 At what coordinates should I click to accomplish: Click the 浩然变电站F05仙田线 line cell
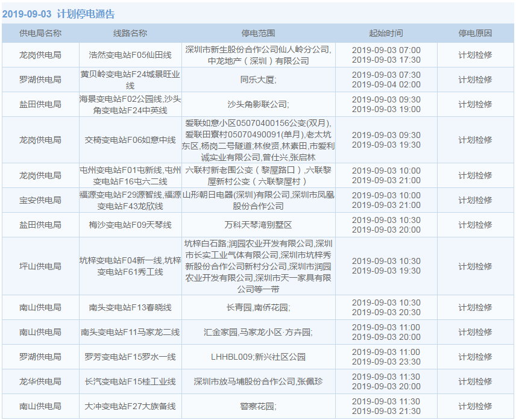pos(130,55)
